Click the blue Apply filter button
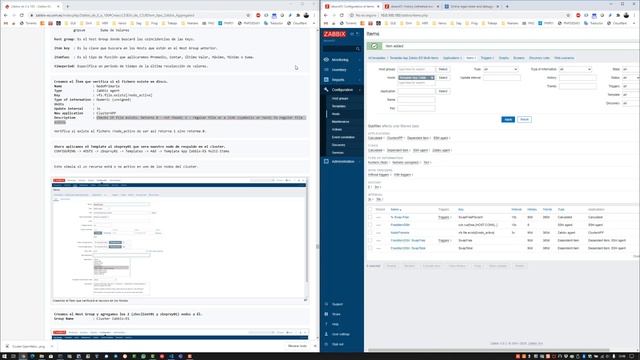The width and height of the screenshot is (640, 360). [508, 120]
